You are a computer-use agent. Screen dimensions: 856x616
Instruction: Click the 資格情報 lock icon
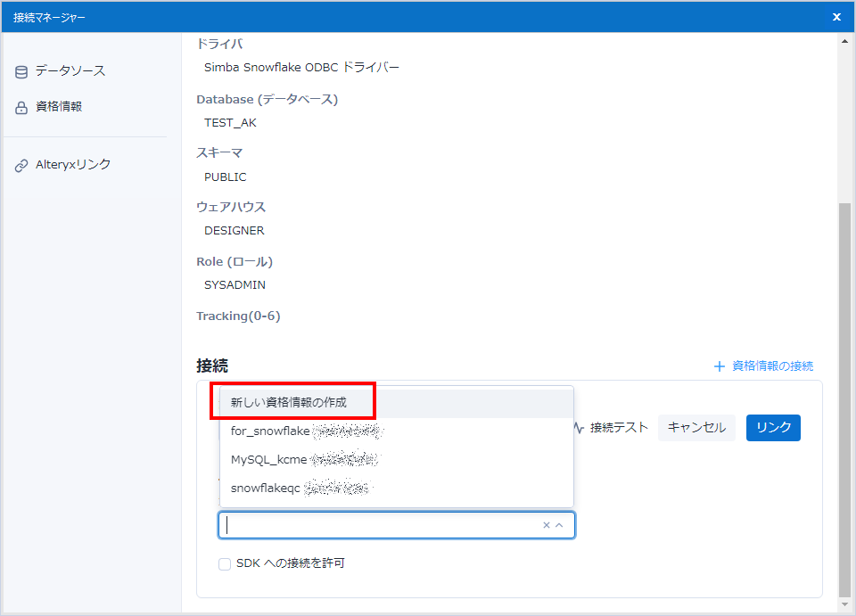tap(21, 108)
